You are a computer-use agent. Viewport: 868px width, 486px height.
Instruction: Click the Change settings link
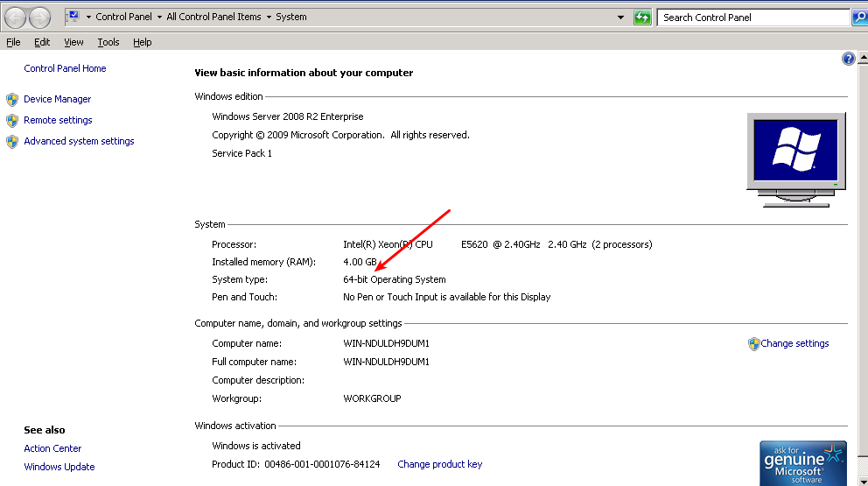pyautogui.click(x=794, y=343)
